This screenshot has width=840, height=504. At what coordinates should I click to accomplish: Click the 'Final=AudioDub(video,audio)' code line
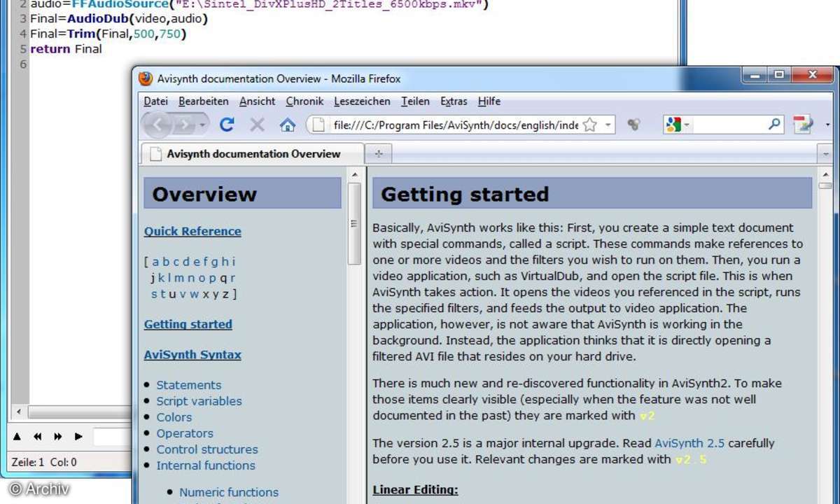(119, 19)
